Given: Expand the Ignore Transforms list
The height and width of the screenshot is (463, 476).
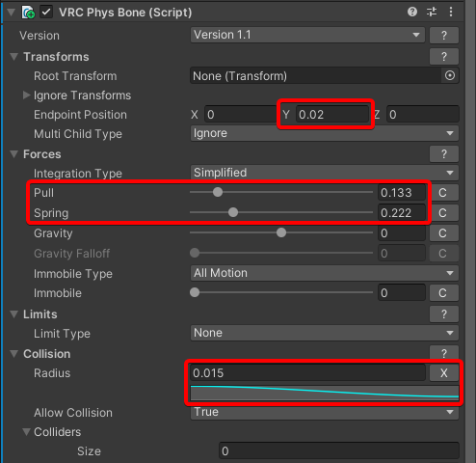Looking at the screenshot, I should pos(26,95).
